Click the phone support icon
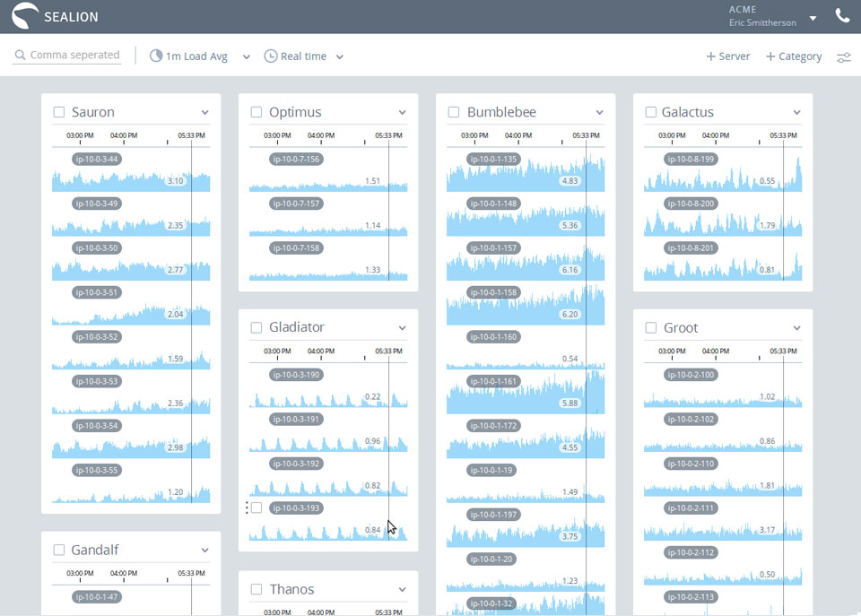The height and width of the screenshot is (616, 861). (x=842, y=16)
